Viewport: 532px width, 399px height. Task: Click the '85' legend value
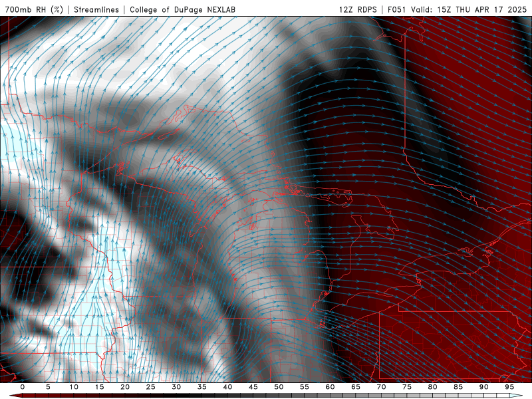pos(458,387)
